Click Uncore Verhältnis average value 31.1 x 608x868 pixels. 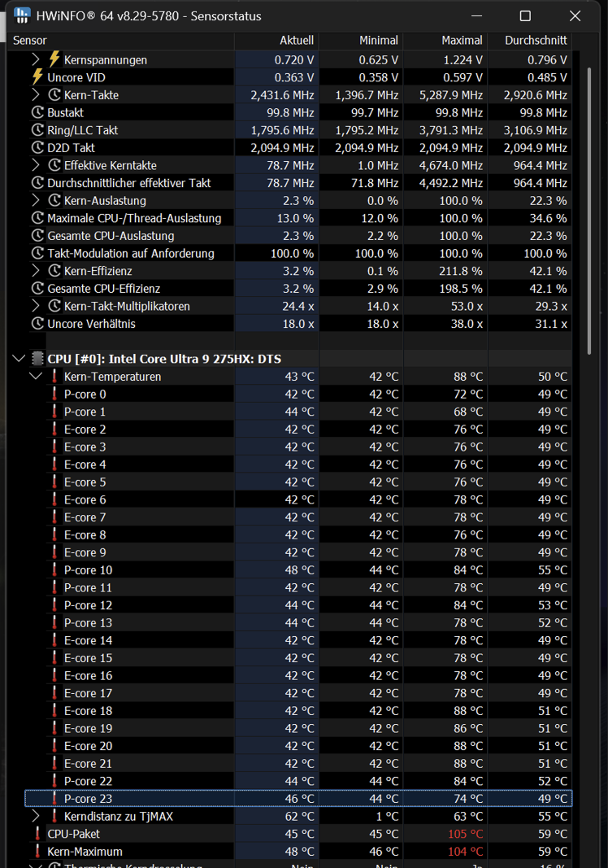(551, 324)
